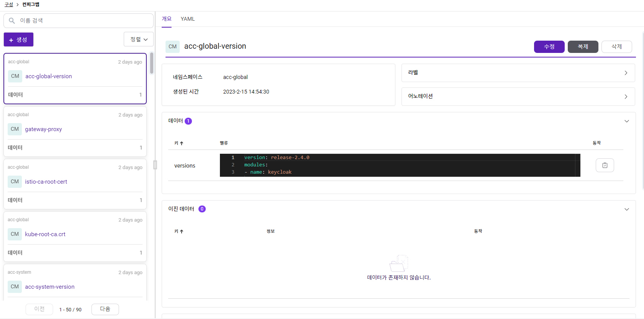Click the list panel vertical scrollbar
644x319 pixels.
(152, 63)
